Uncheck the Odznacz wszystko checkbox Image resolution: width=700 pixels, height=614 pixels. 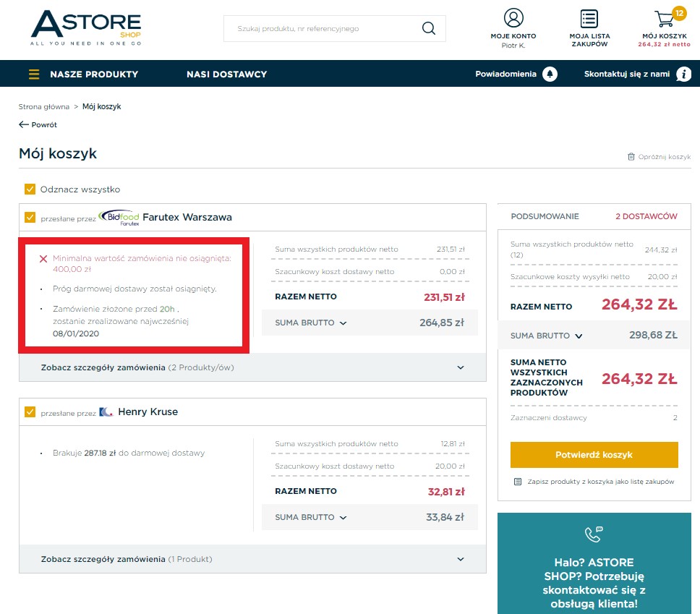click(30, 189)
